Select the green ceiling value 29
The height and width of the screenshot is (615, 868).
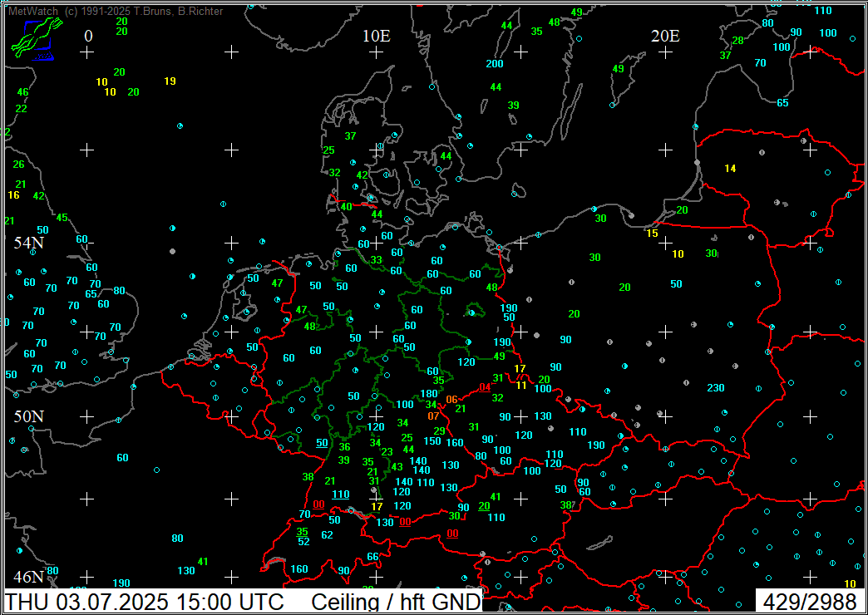440,430
